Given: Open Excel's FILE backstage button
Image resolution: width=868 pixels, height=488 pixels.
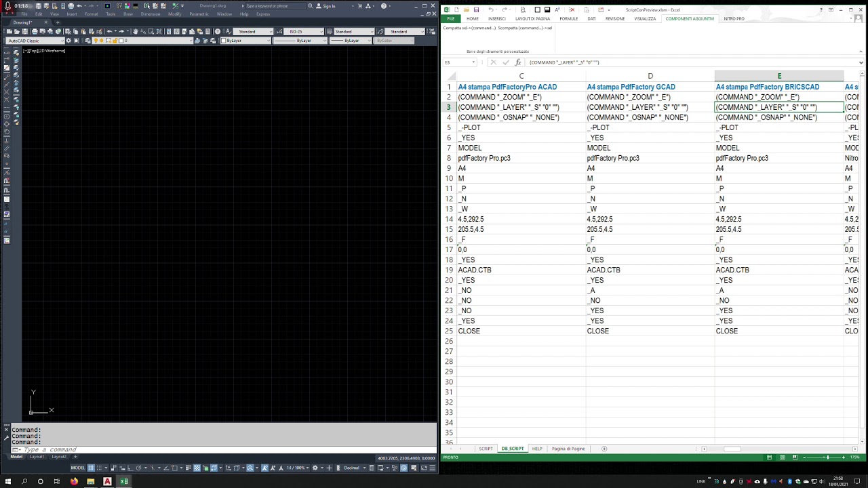Looking at the screenshot, I should point(451,18).
